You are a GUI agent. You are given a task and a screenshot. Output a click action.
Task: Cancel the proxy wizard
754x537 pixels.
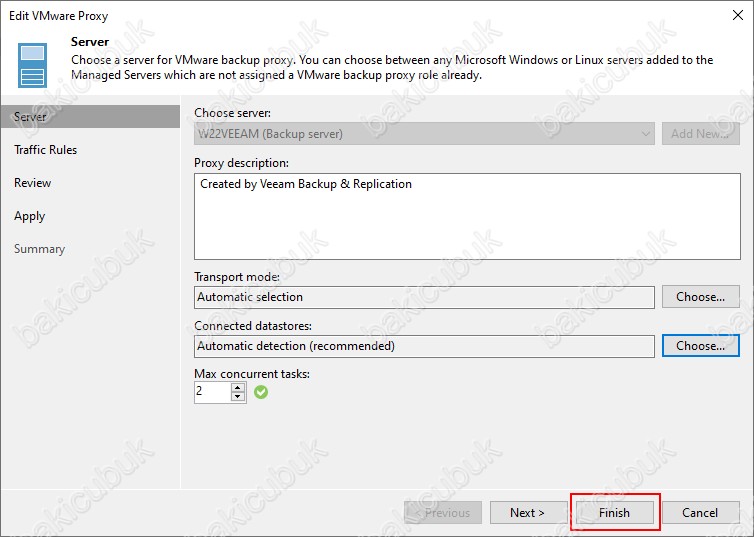click(701, 512)
